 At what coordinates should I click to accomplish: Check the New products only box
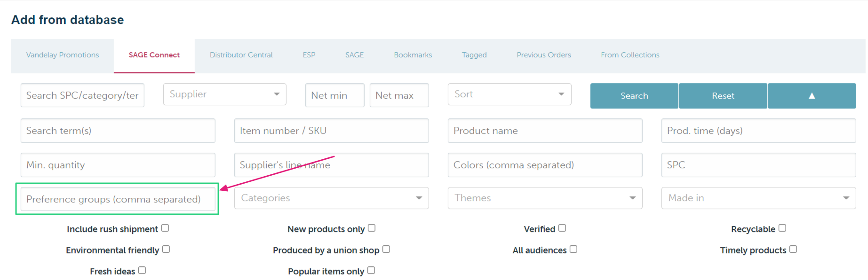click(372, 228)
